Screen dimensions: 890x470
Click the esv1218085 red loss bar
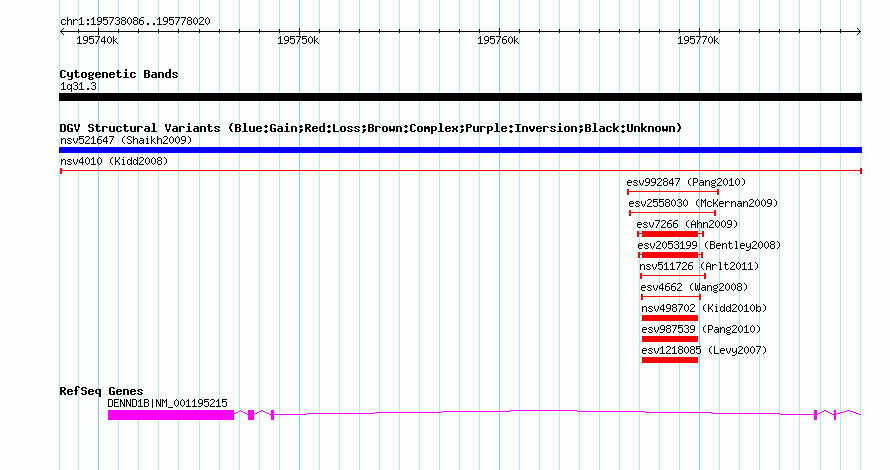coord(670,360)
